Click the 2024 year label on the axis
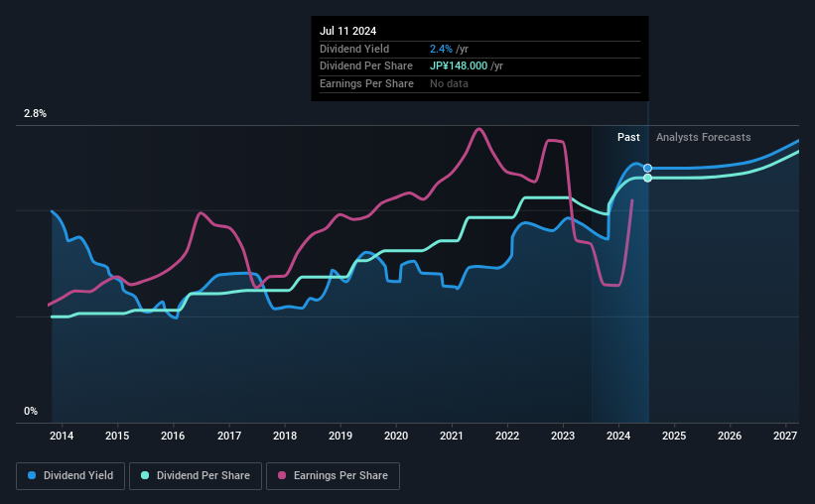 pyautogui.click(x=618, y=436)
